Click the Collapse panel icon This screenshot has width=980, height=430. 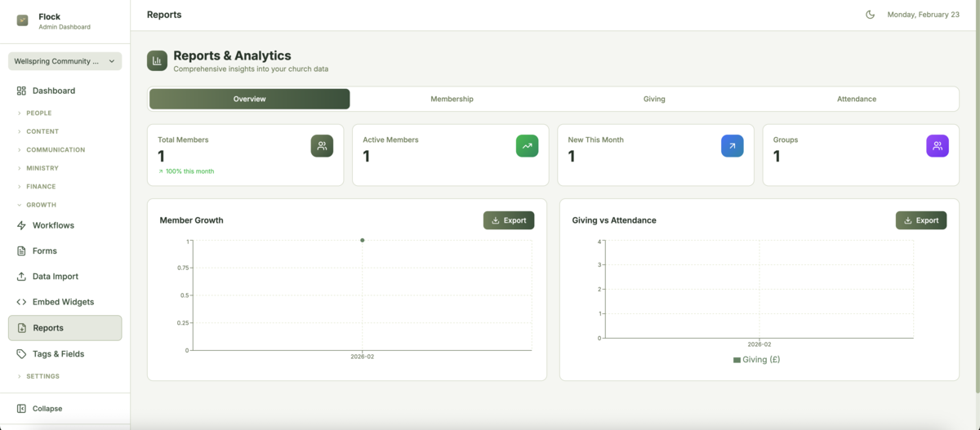tap(22, 408)
